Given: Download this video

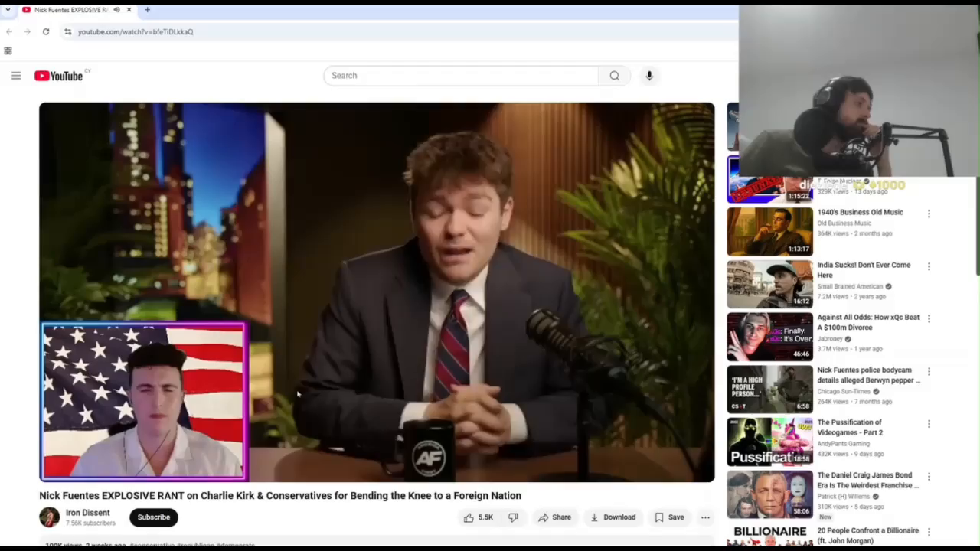Looking at the screenshot, I should coord(612,517).
